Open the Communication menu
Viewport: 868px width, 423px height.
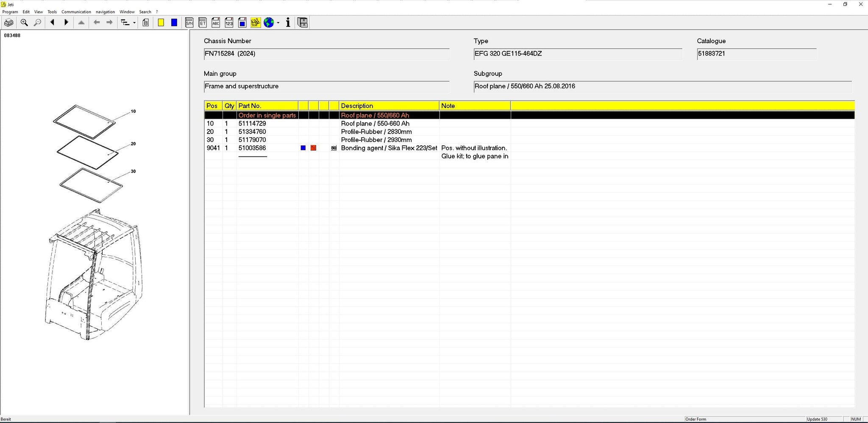pyautogui.click(x=76, y=12)
